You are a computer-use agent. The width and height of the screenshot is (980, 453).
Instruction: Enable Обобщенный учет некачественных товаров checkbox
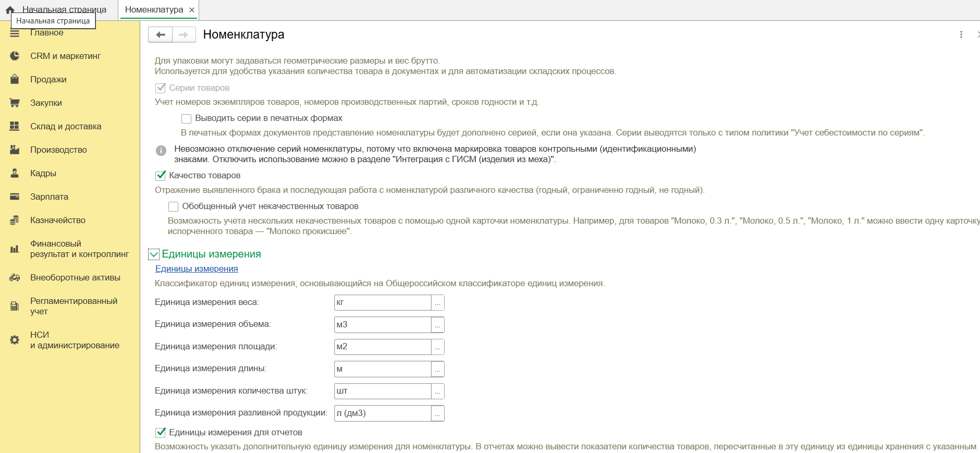pos(173,206)
